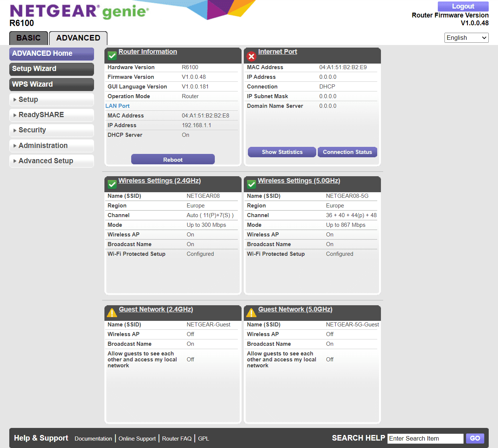Open the Documentation link in the footer
The image size is (498, 448).
[93, 439]
